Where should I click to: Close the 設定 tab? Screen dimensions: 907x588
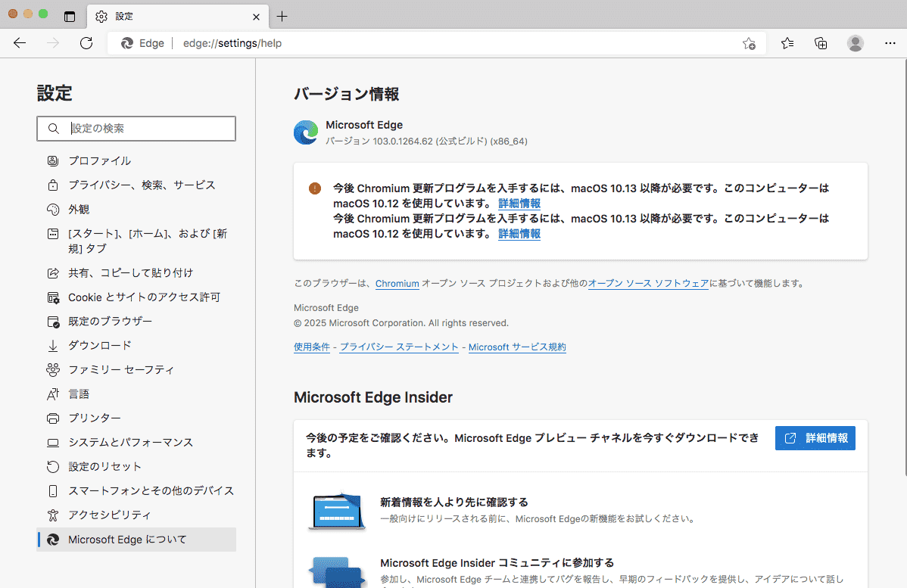(x=256, y=17)
